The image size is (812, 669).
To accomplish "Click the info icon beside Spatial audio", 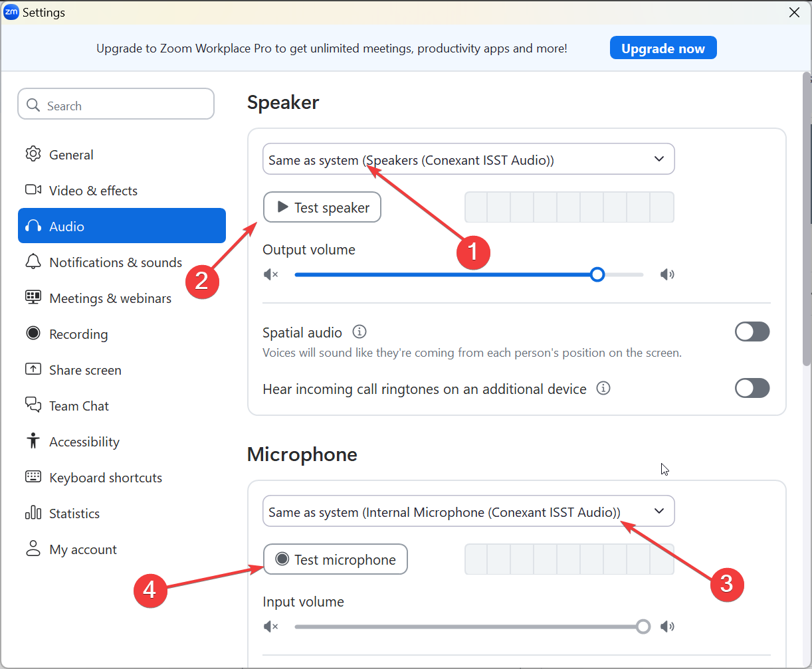I will pos(359,332).
